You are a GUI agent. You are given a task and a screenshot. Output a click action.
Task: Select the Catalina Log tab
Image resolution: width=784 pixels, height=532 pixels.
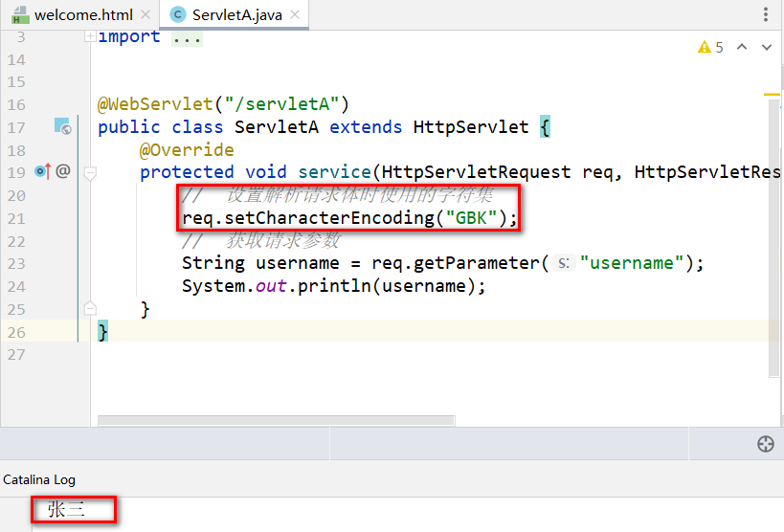pos(39,479)
